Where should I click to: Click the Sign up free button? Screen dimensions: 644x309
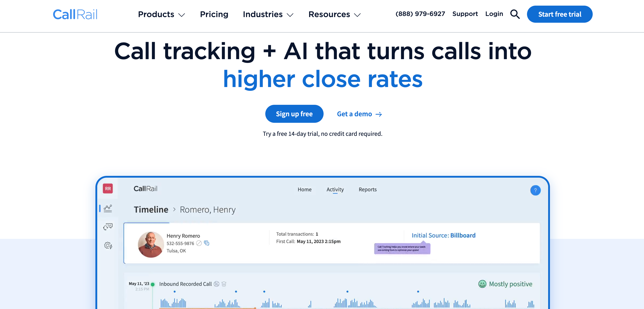pos(294,114)
